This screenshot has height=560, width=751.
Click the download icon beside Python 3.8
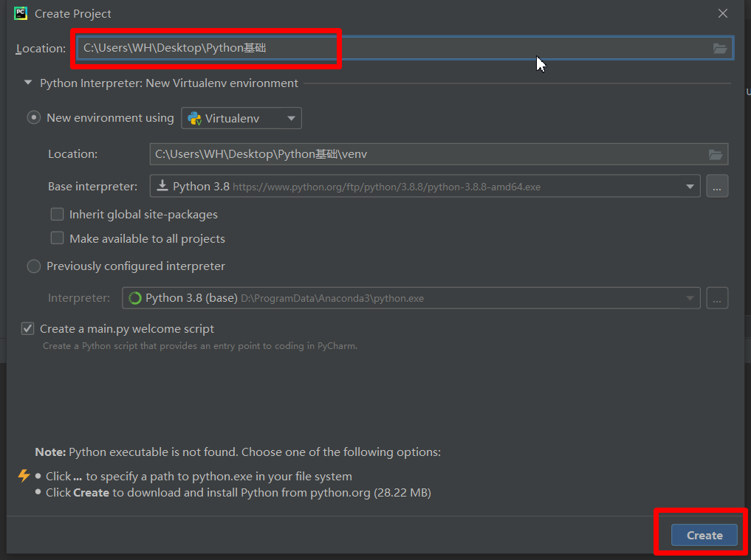click(x=162, y=186)
